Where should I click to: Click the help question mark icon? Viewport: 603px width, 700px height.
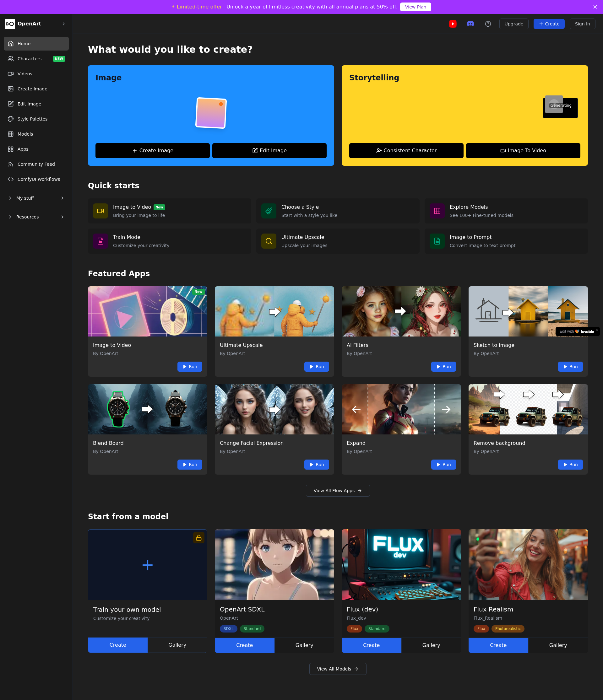[x=488, y=24]
